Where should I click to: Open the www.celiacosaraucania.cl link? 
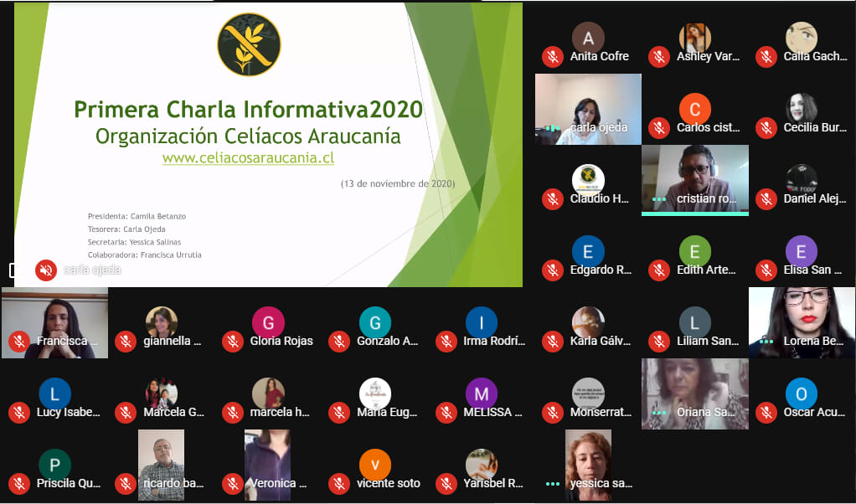(248, 157)
